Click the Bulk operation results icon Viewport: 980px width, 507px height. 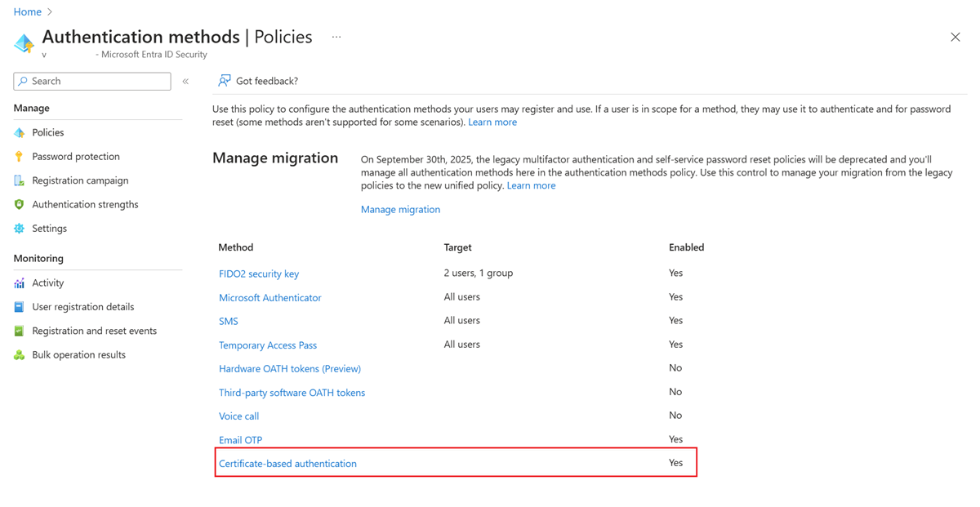[20, 355]
